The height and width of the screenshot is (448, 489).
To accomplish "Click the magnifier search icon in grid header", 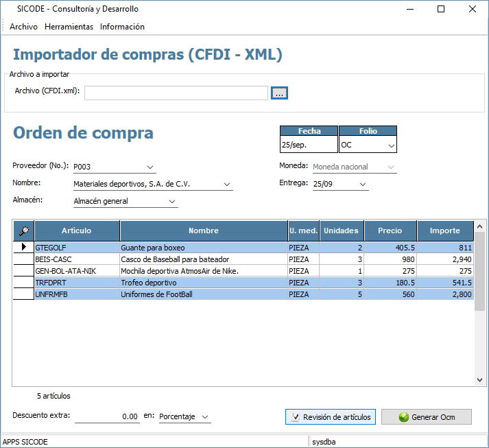I will tap(24, 231).
